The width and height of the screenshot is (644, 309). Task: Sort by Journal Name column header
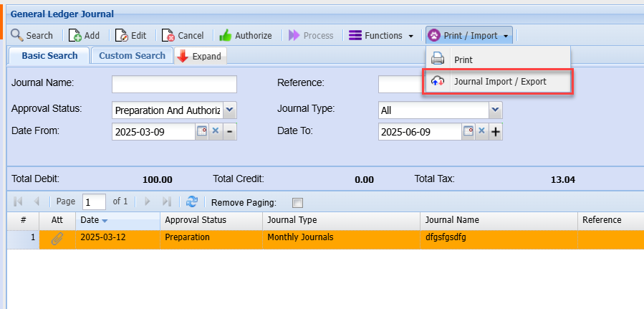click(499, 220)
